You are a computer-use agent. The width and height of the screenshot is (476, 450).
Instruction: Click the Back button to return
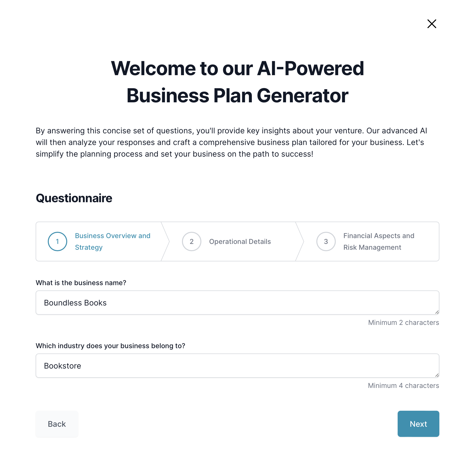coord(57,424)
